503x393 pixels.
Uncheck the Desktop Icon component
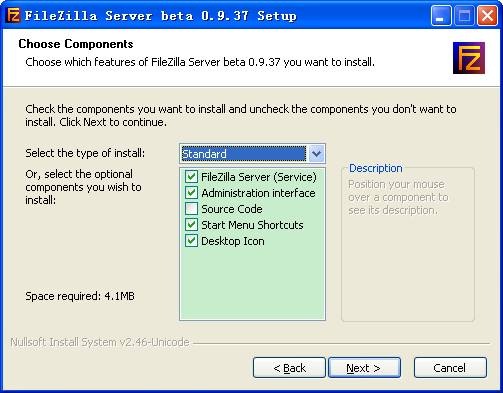[x=191, y=241]
